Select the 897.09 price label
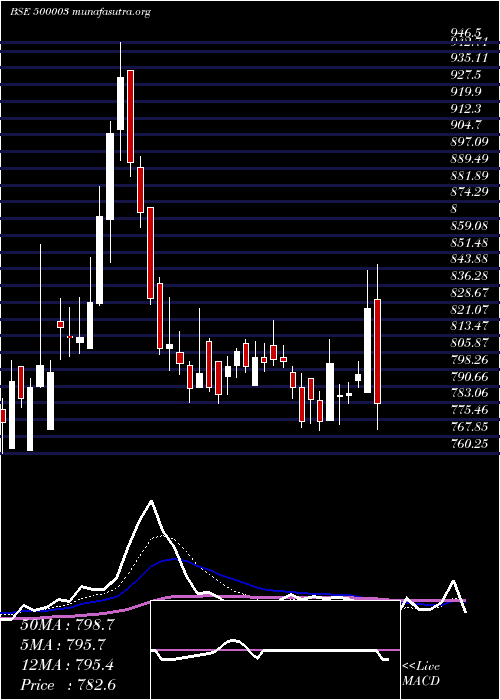500x700 pixels. (468, 142)
